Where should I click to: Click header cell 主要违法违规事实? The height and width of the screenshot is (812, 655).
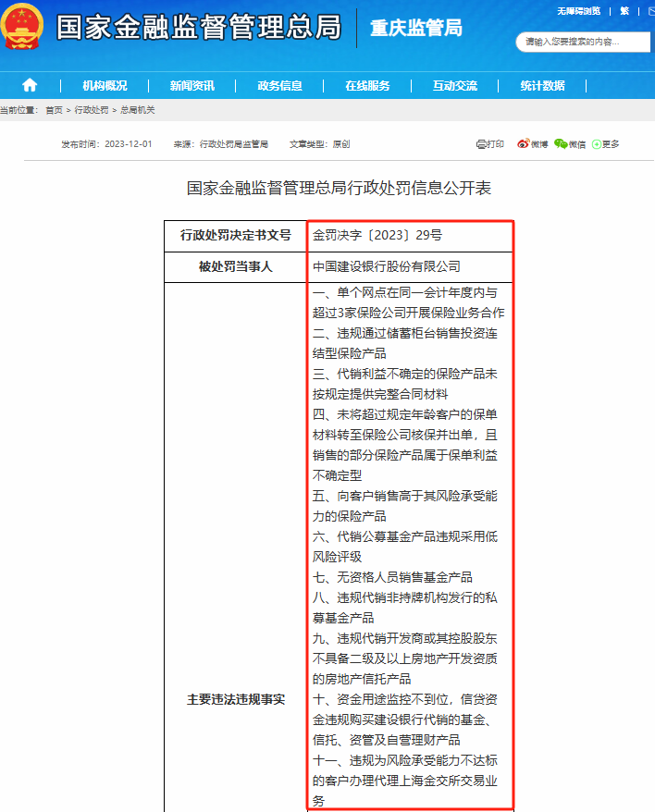[236, 699]
